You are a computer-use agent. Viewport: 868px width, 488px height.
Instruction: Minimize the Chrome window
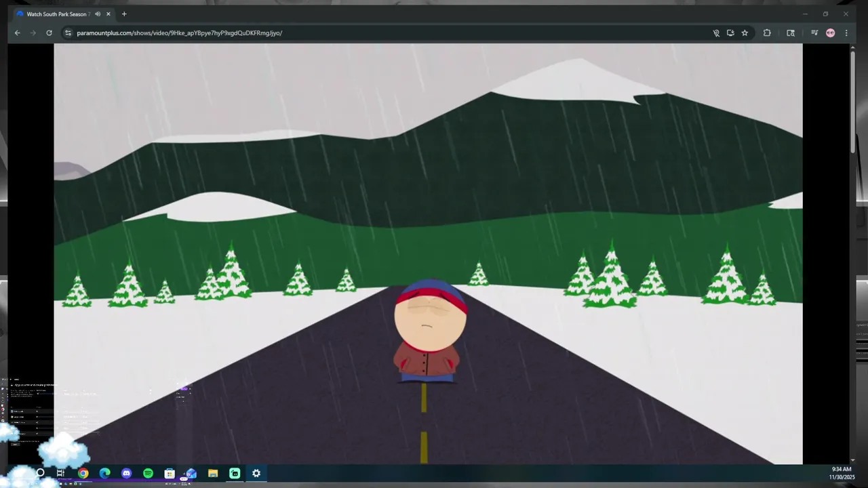805,14
